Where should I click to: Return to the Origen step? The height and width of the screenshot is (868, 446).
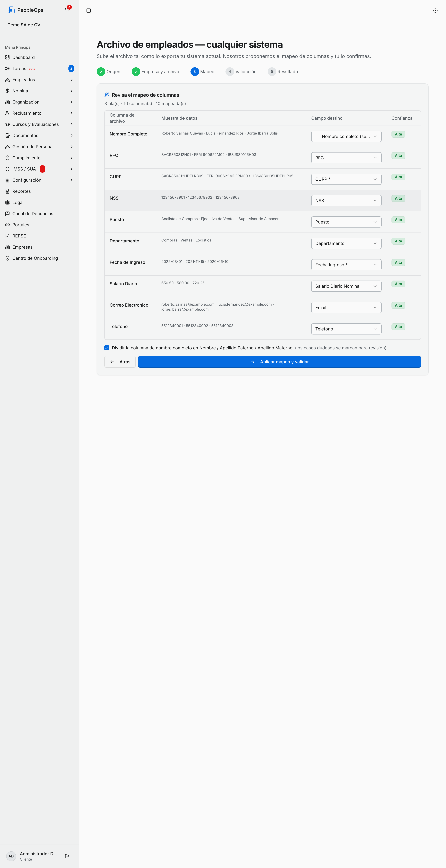click(108, 71)
